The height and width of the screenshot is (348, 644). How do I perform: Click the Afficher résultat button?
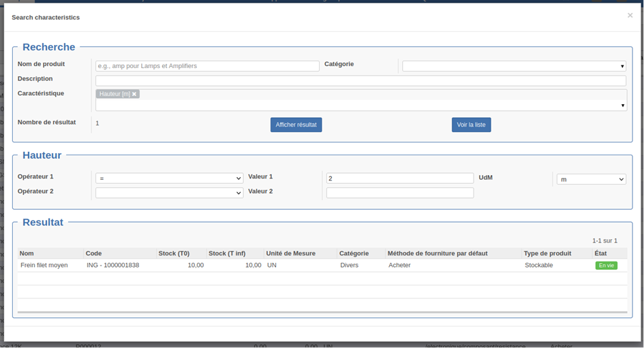(x=296, y=125)
